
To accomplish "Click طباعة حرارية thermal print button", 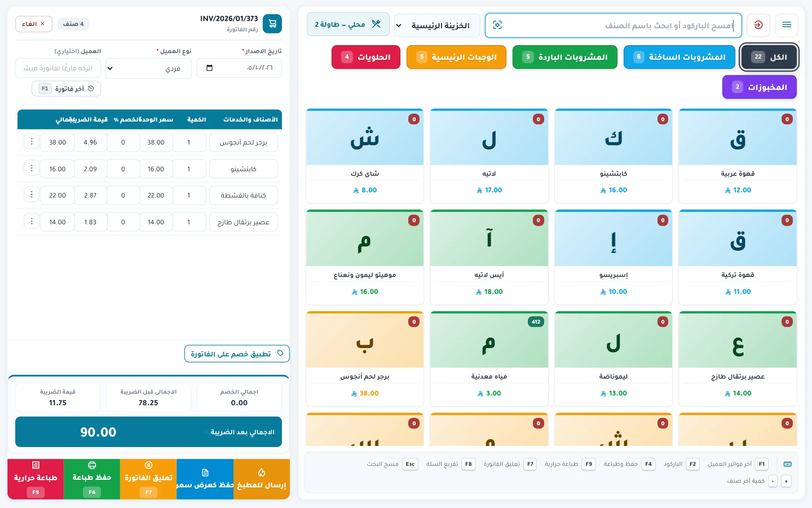I will [x=35, y=479].
